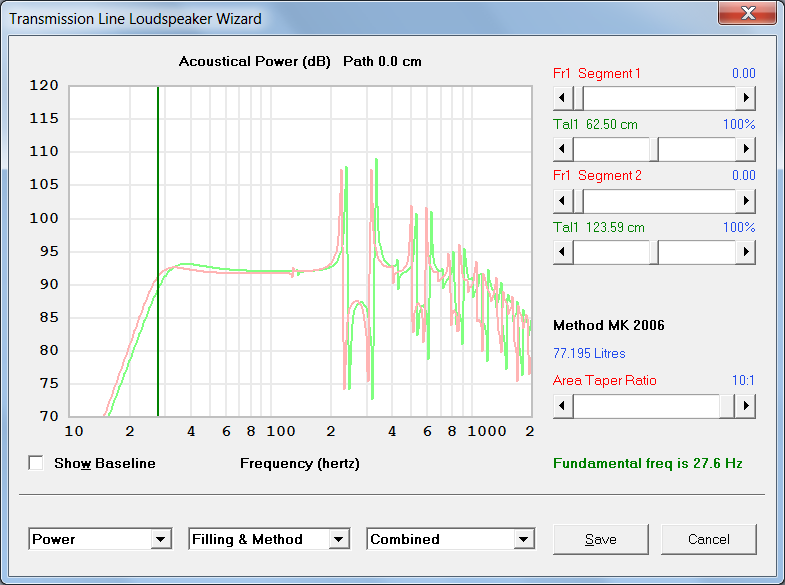
Task: Click the 'Tal1 123.59 cm' label
Action: pos(599,227)
